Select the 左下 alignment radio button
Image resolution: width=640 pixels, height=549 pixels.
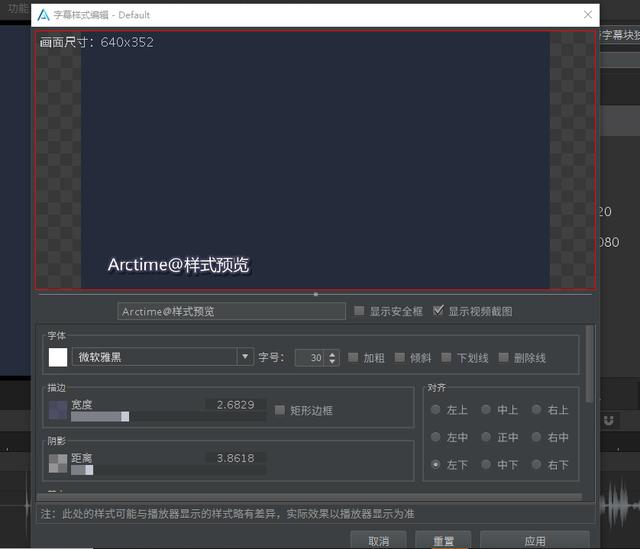(x=436, y=465)
